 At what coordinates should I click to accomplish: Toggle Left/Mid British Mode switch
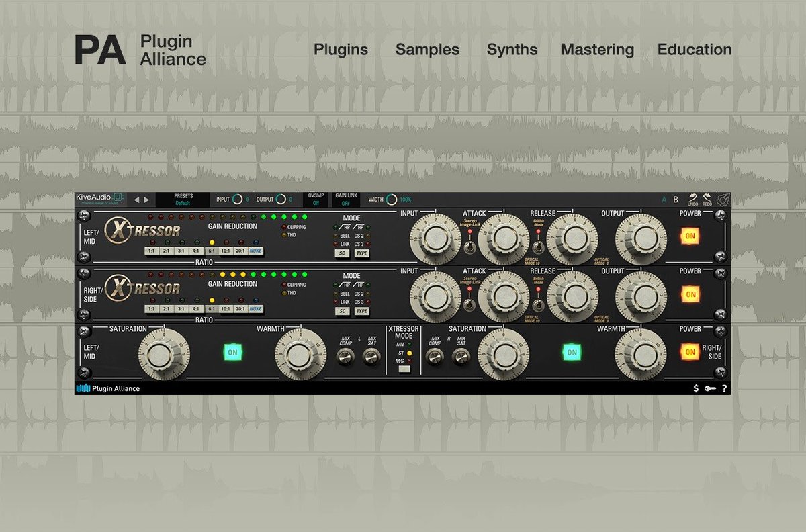pos(538,246)
